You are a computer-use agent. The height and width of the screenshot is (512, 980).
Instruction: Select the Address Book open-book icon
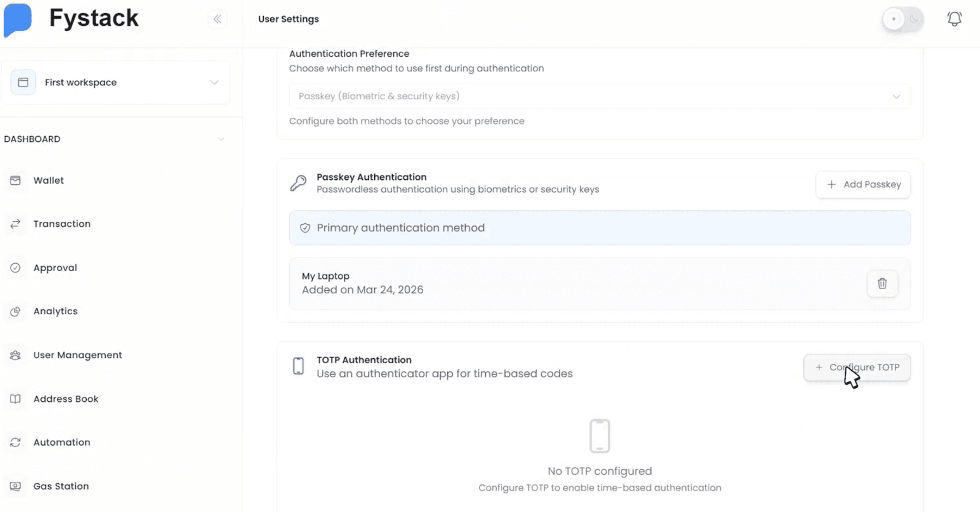[x=15, y=399]
